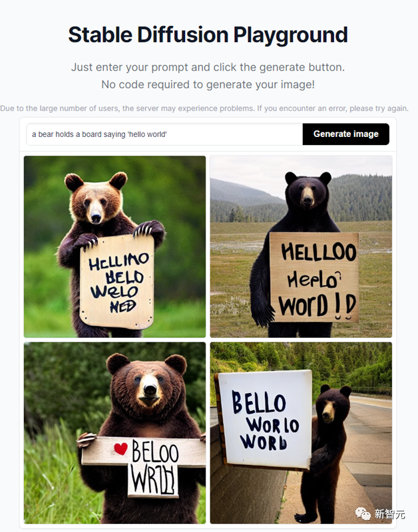The width and height of the screenshot is (418, 532).
Task: Click the 'WORD !D' sign text
Action: [x=317, y=306]
